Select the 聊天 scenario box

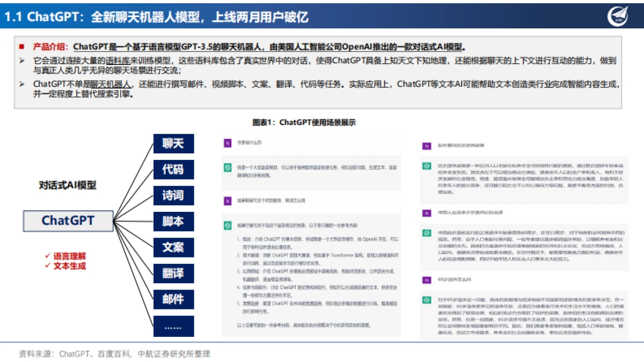pyautogui.click(x=173, y=144)
